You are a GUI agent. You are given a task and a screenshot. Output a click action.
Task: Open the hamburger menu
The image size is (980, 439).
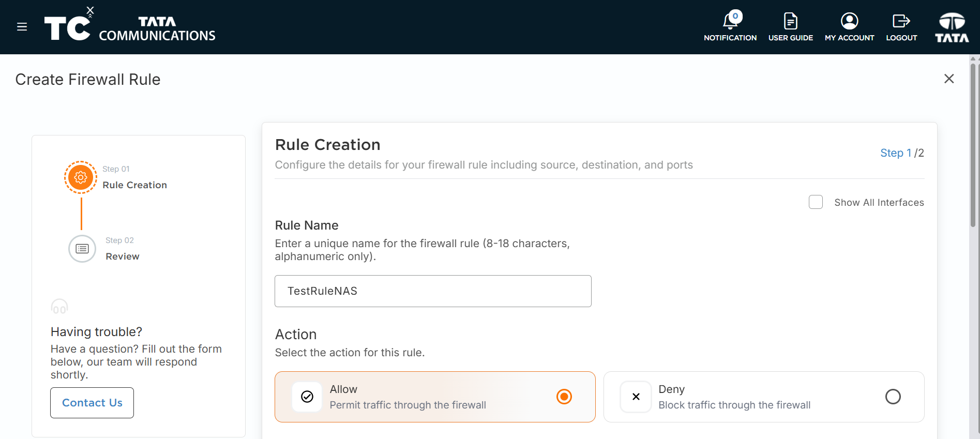pyautogui.click(x=22, y=27)
